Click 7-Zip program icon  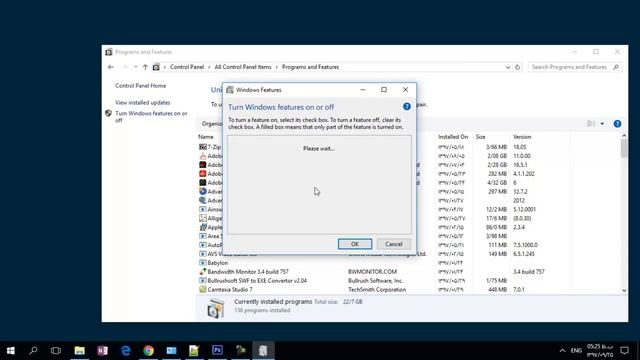pyautogui.click(x=202, y=147)
